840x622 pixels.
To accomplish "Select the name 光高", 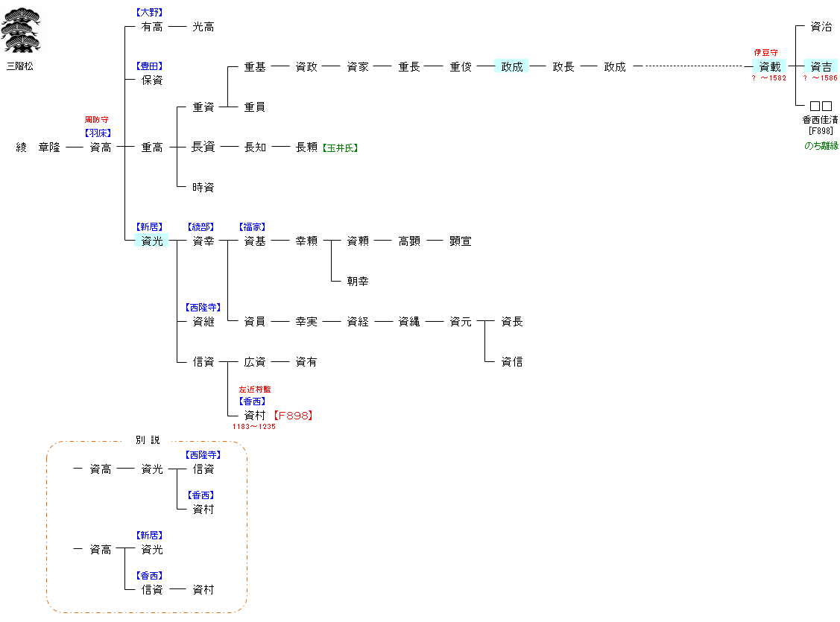I will (203, 26).
